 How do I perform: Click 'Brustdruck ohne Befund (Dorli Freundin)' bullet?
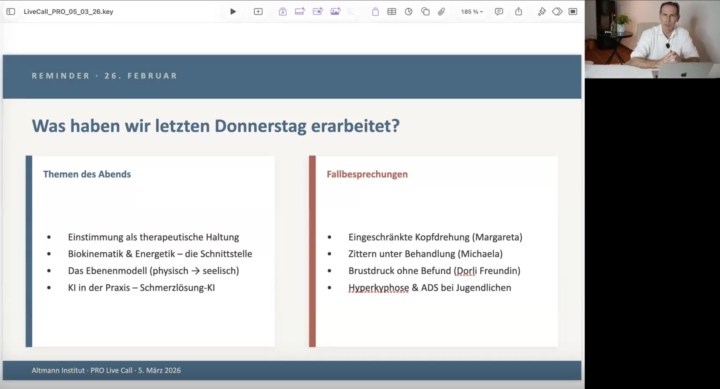(434, 271)
